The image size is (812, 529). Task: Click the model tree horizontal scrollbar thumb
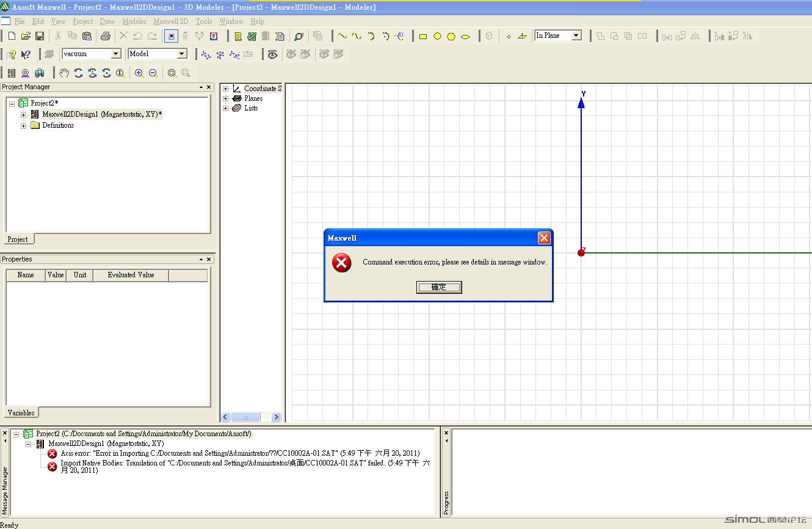pyautogui.click(x=245, y=417)
